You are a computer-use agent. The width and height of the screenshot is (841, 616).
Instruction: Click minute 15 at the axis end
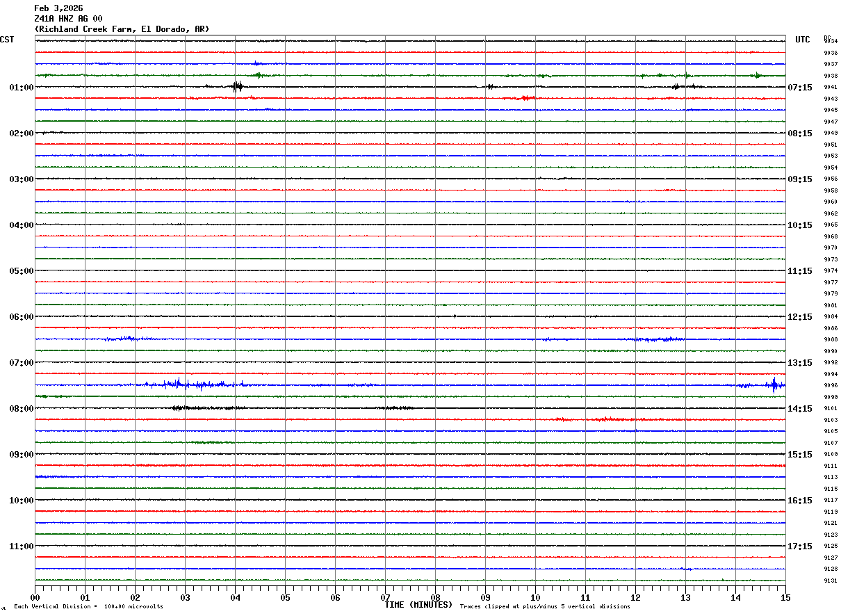785,597
